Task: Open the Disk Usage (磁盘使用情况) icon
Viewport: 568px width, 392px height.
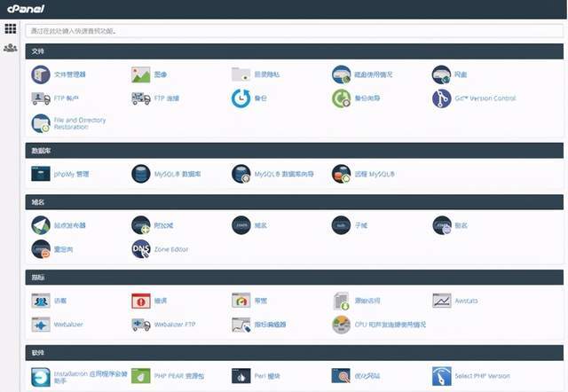Action: [341, 74]
